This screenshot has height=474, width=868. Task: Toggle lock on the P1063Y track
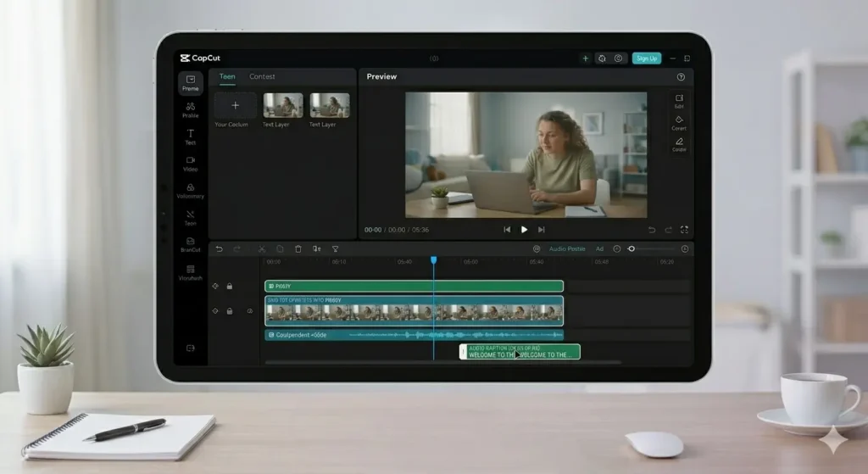[x=230, y=287]
